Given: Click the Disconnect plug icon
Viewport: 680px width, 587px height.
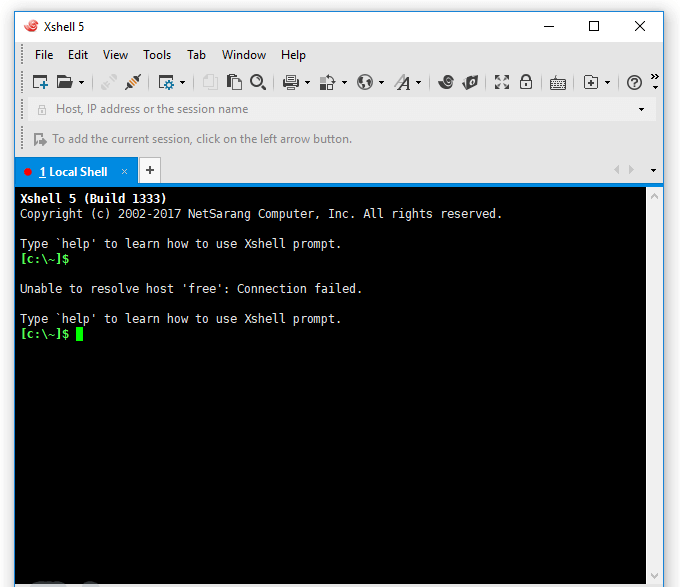Looking at the screenshot, I should point(133,82).
